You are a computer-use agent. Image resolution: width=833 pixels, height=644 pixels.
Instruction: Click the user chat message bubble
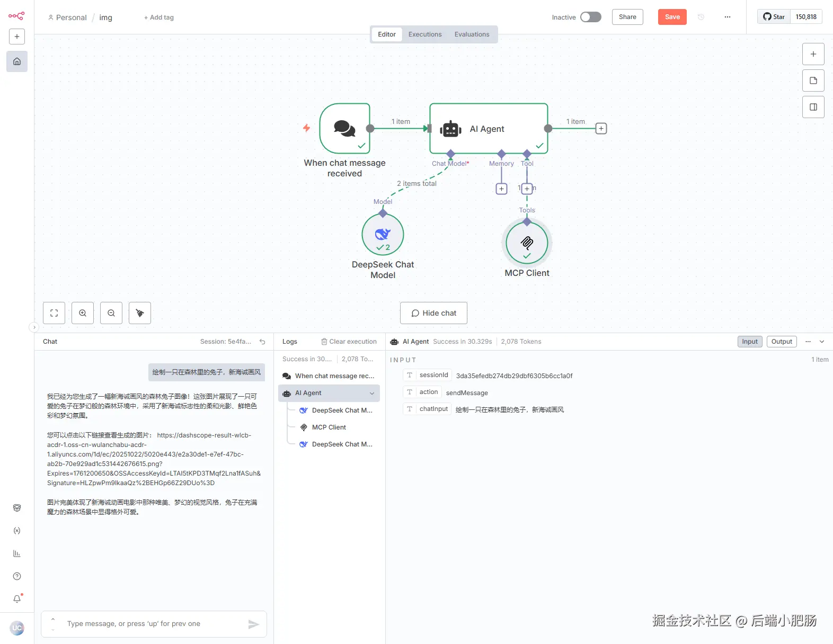click(207, 372)
